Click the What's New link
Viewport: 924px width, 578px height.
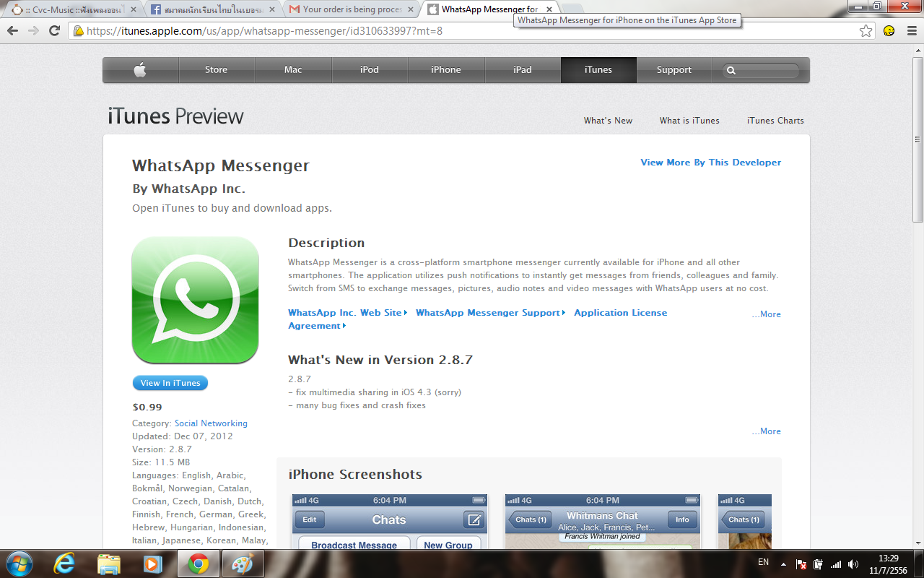(x=608, y=121)
